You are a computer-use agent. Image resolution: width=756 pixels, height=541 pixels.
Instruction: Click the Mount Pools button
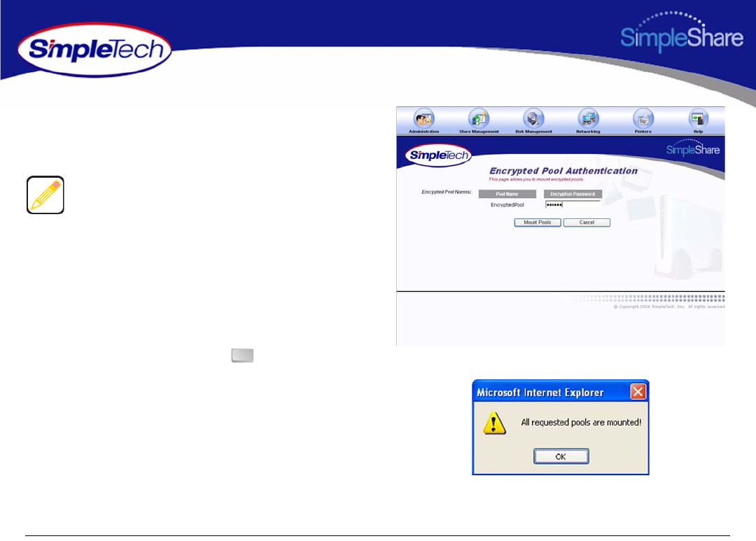click(x=538, y=223)
